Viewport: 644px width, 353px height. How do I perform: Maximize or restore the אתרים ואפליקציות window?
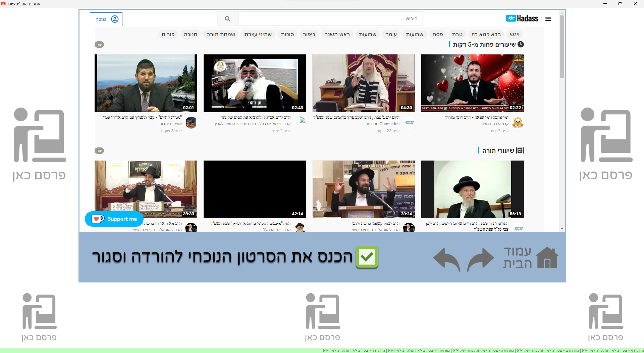click(620, 4)
